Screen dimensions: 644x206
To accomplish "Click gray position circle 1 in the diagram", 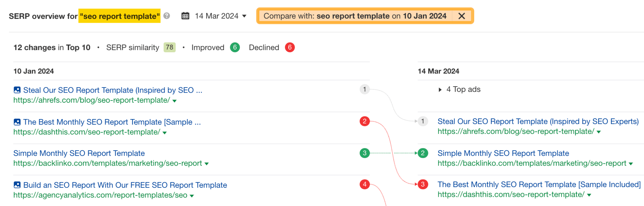I will click(x=364, y=89).
